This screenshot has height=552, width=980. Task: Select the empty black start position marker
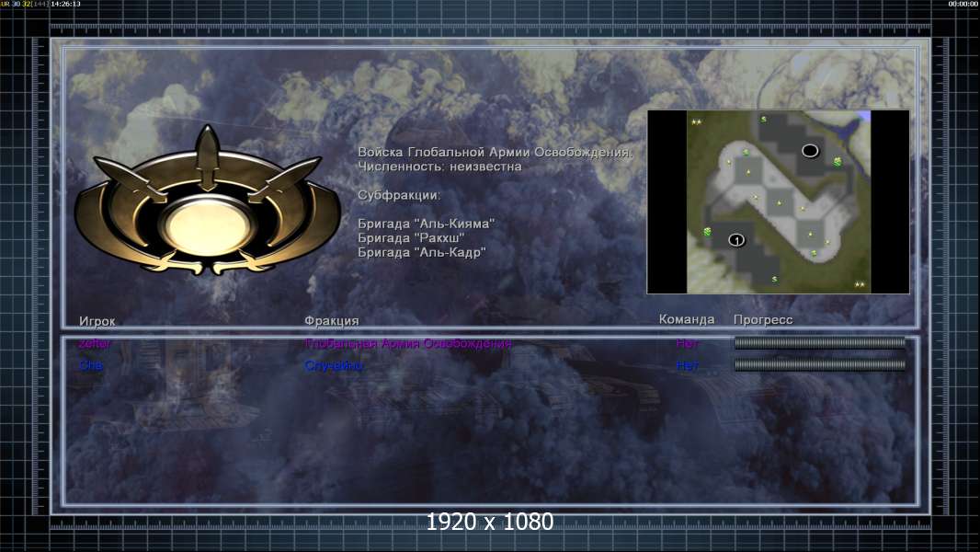coord(810,151)
